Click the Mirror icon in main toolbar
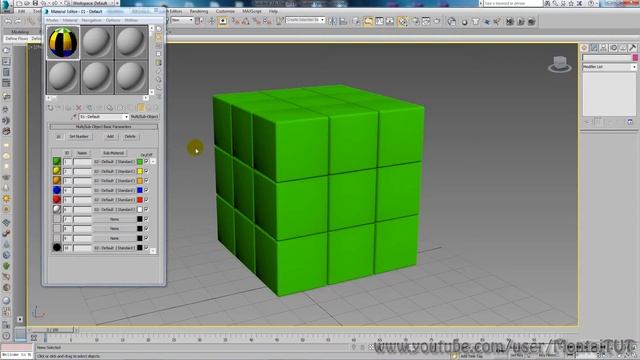 (333, 22)
